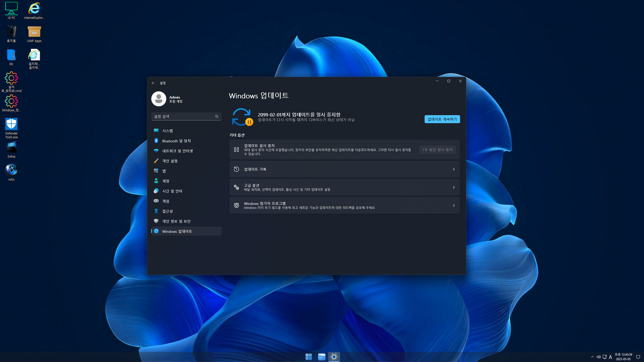Screen dimensions: 644x362
Task: Go to 네트워크 및 인터넷 settings
Action: 186,151
